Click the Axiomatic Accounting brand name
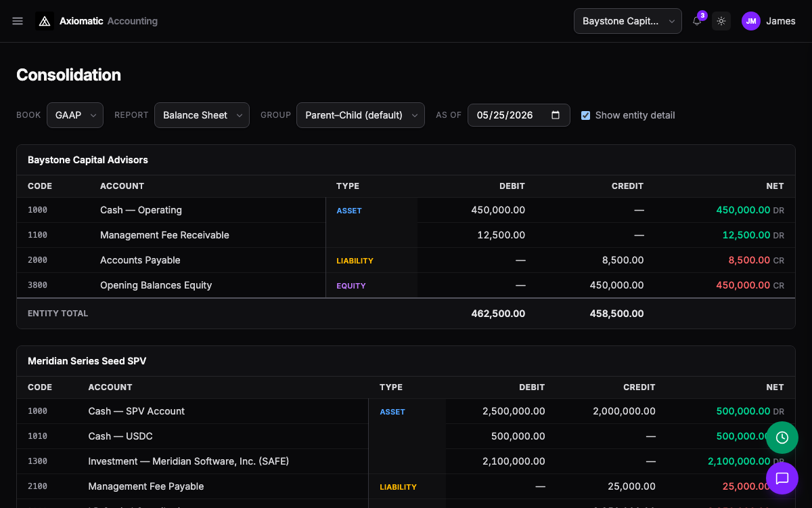This screenshot has width=812, height=508. tap(108, 21)
